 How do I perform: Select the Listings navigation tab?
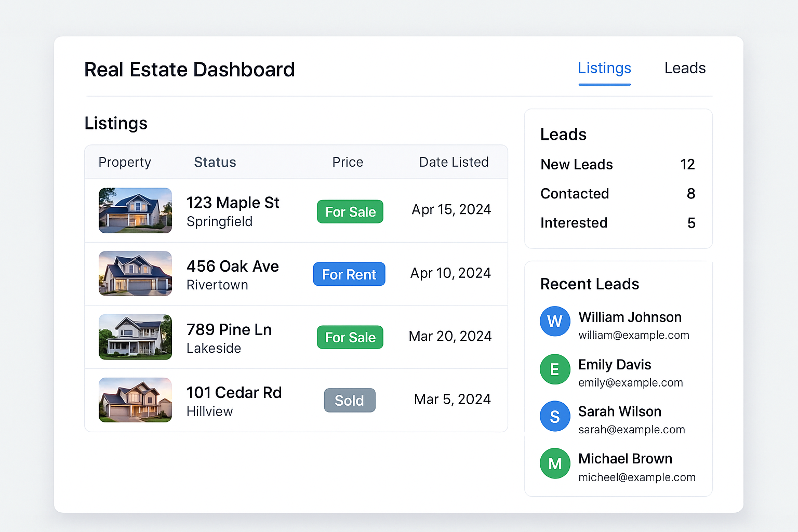tap(604, 68)
